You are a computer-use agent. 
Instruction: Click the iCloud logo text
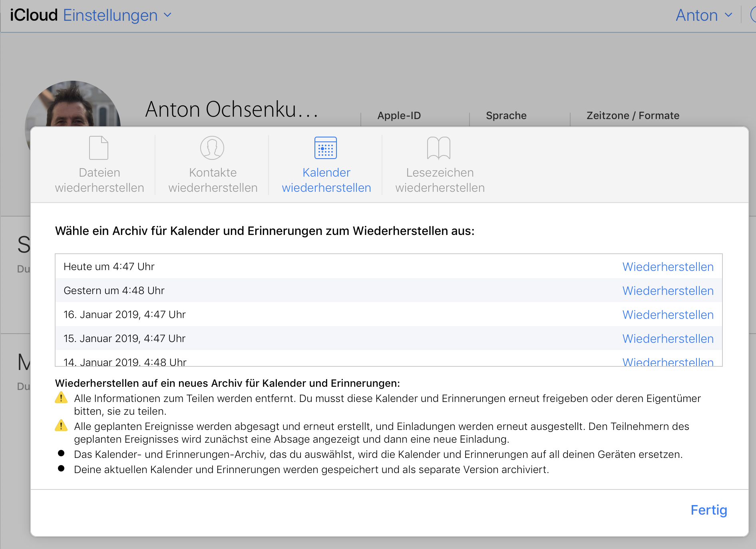point(34,15)
